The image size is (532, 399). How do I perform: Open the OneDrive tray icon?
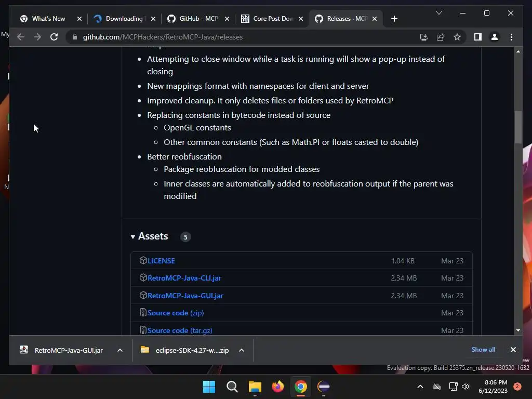click(x=437, y=387)
